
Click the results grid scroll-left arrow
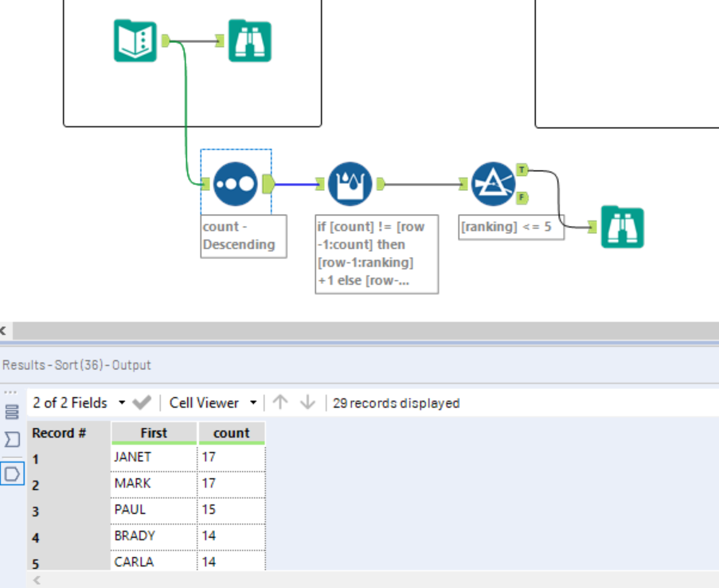point(37,580)
